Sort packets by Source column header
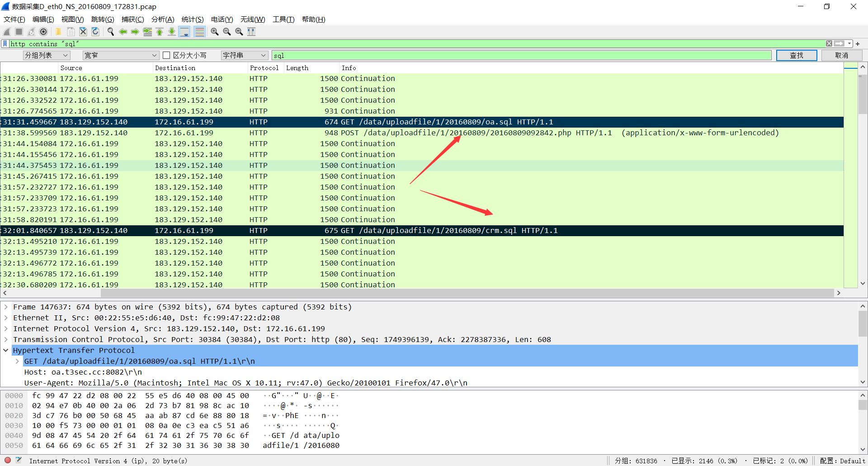Screen dimensions: 868x466 click(x=106, y=68)
